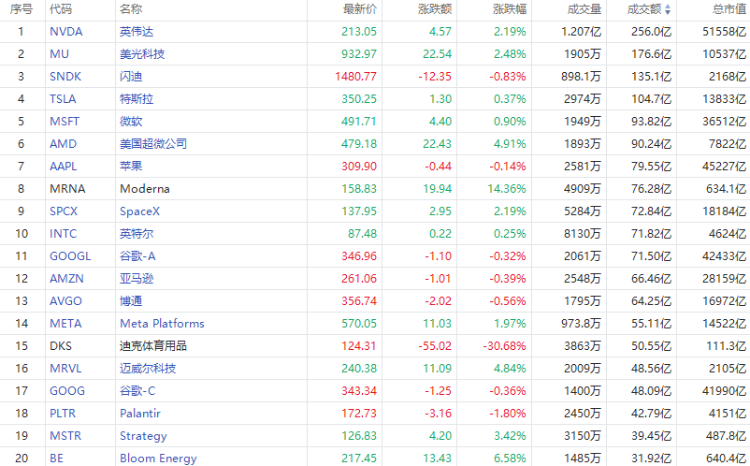This screenshot has height=466, width=750.
Task: Select NVDA's 256.0亿 turnover cell
Action: click(651, 32)
